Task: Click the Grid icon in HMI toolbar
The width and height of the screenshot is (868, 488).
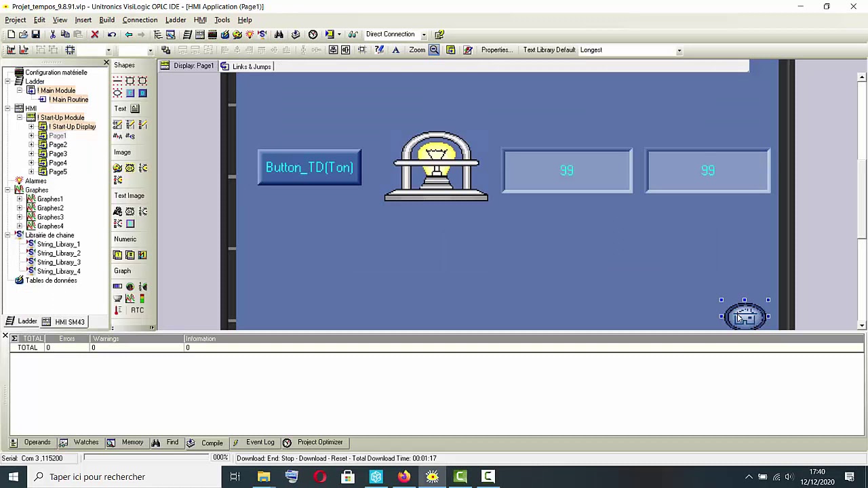Action: click(70, 49)
